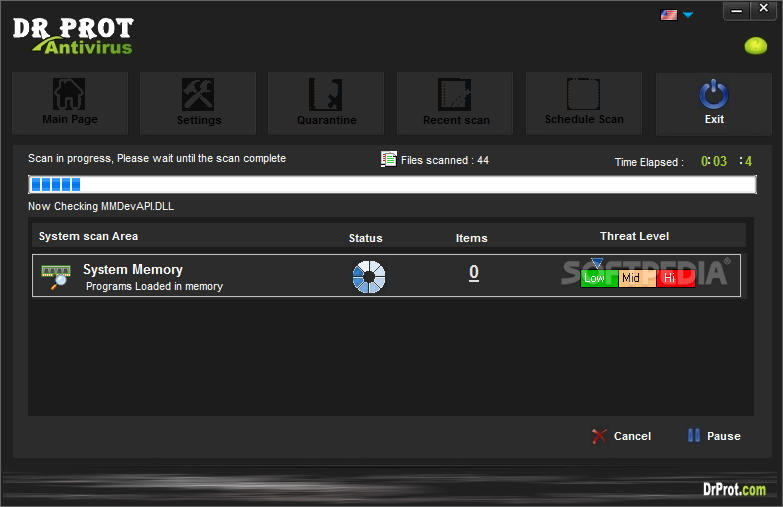783x507 pixels.
Task: Select the Hi threat level segment
Action: click(x=676, y=278)
